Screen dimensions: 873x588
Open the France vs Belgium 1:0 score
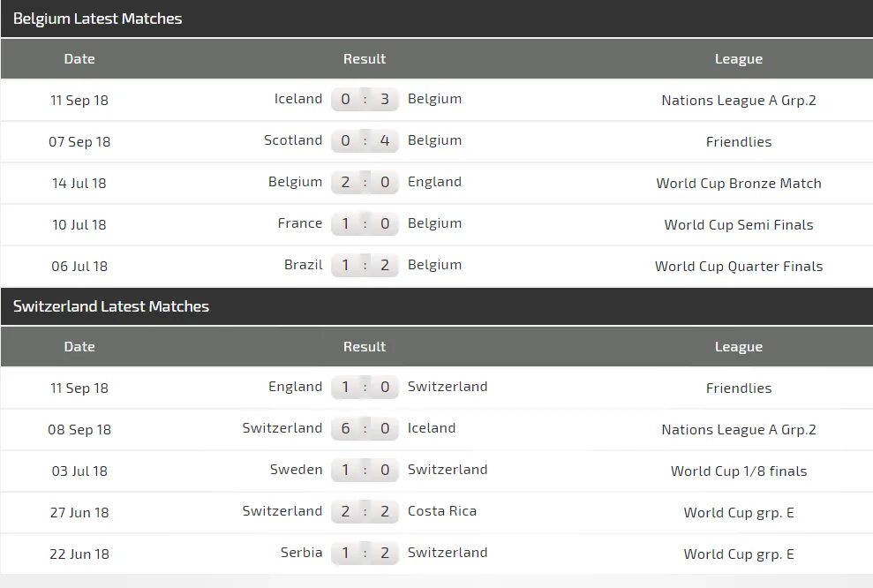365,223
